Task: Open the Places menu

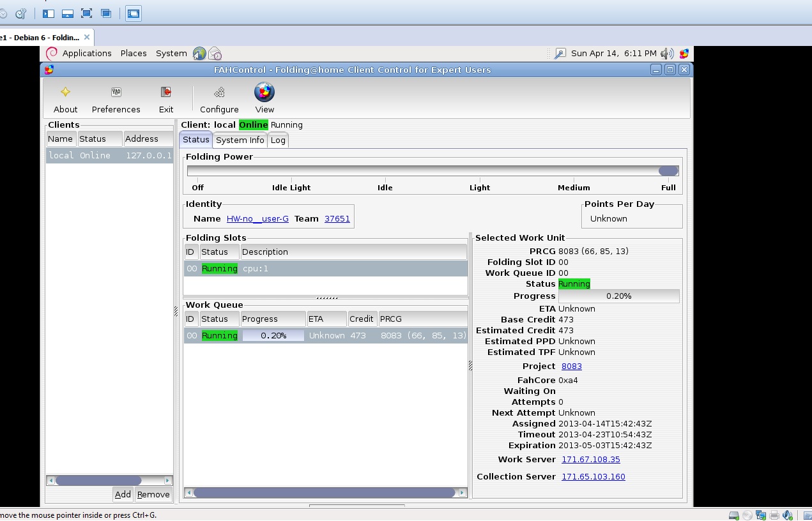Action: click(x=134, y=54)
